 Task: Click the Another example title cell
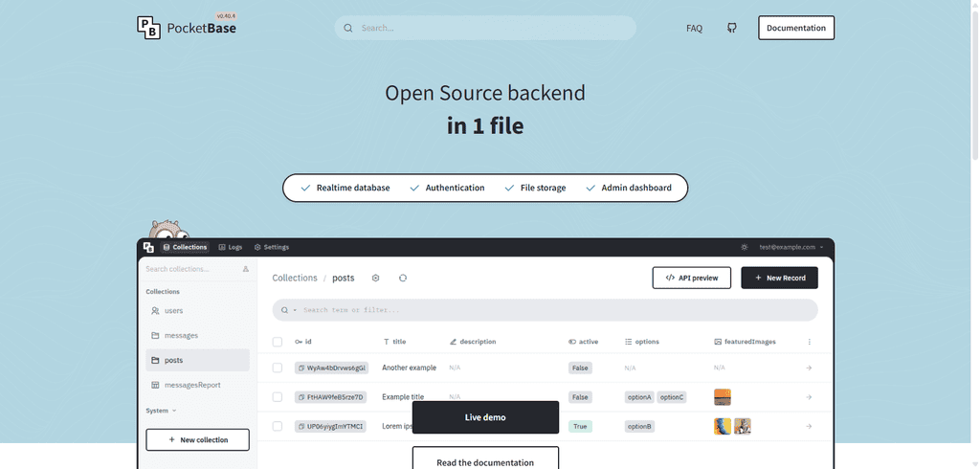click(410, 368)
